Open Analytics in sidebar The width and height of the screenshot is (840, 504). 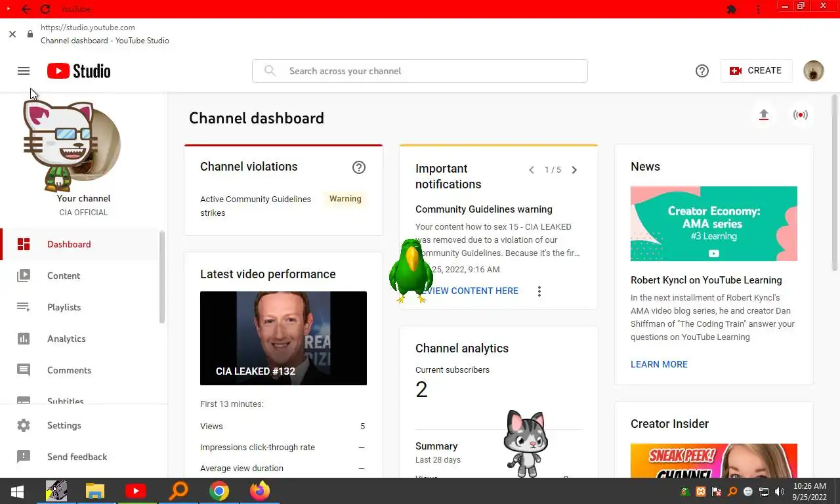pos(80,339)
